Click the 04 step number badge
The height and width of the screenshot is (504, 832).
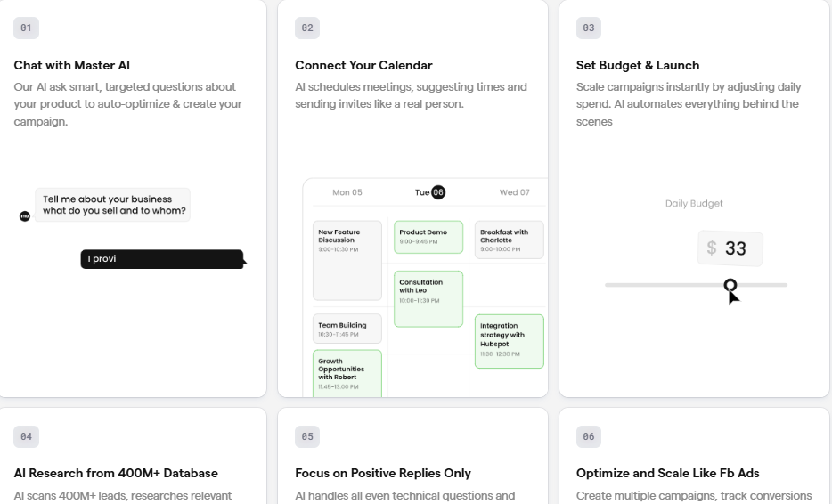point(26,436)
